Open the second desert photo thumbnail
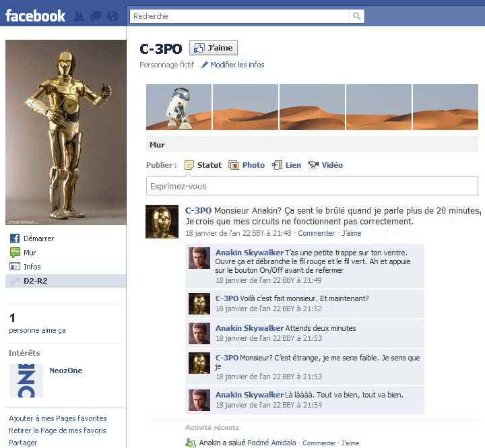Viewport: 485px width, 448px height. pyautogui.click(x=245, y=107)
